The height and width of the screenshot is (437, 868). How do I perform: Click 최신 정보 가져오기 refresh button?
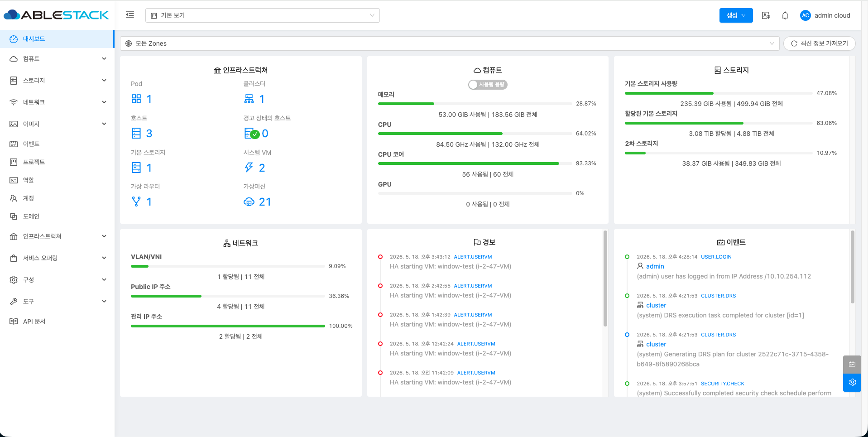[820, 43]
